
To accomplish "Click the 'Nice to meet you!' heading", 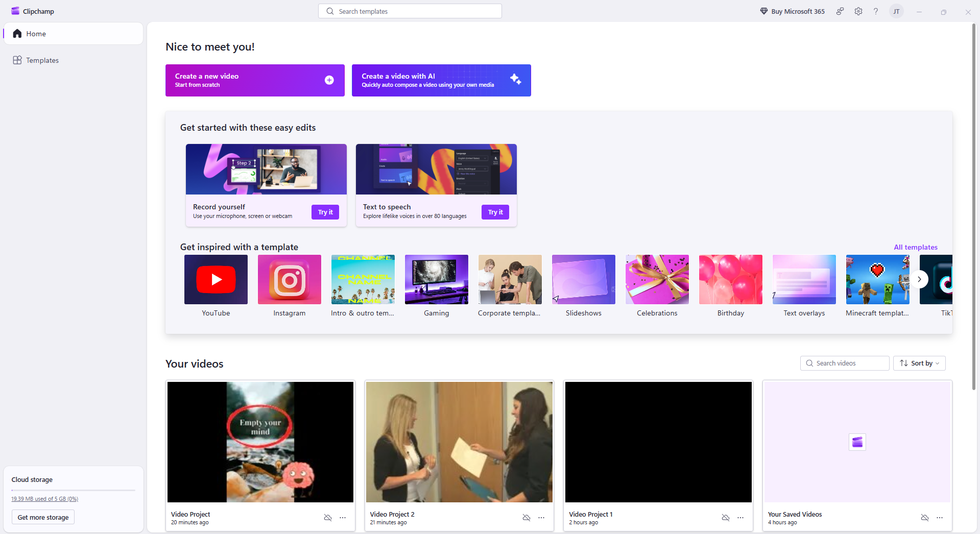I will point(210,47).
